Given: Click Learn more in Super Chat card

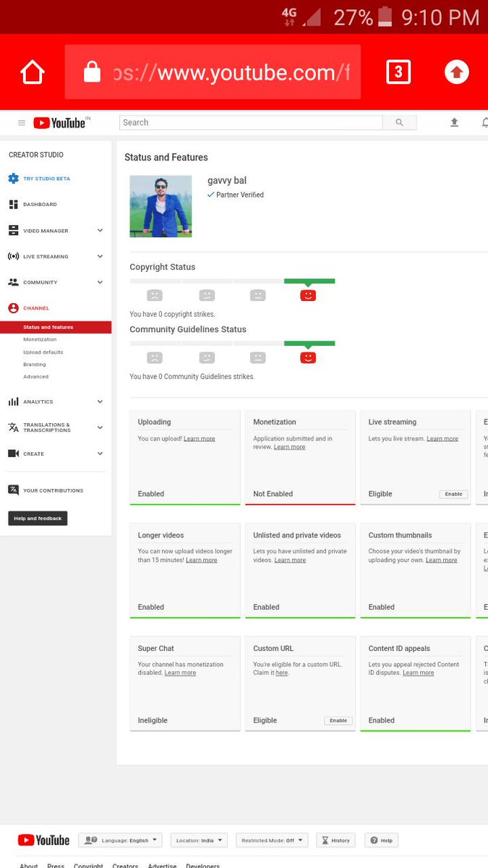Looking at the screenshot, I should coord(180,673).
